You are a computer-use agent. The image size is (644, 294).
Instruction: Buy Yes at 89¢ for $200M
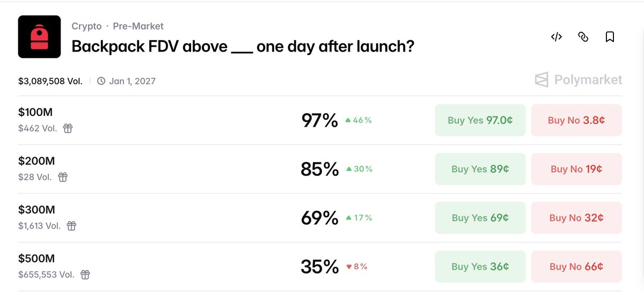(480, 169)
